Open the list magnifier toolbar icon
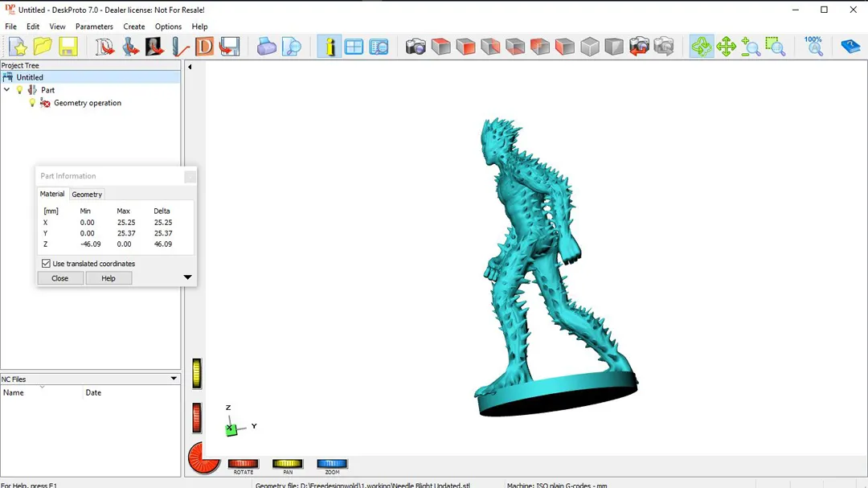This screenshot has height=488, width=868. [379, 47]
